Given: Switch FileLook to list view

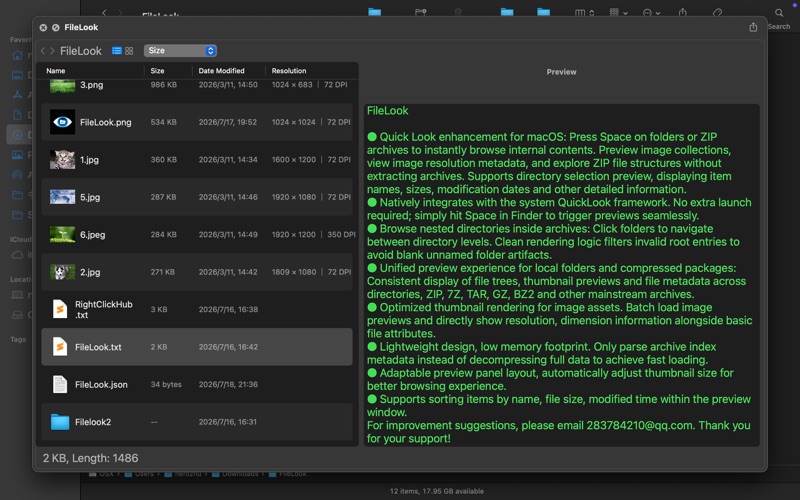Looking at the screenshot, I should pos(117,51).
